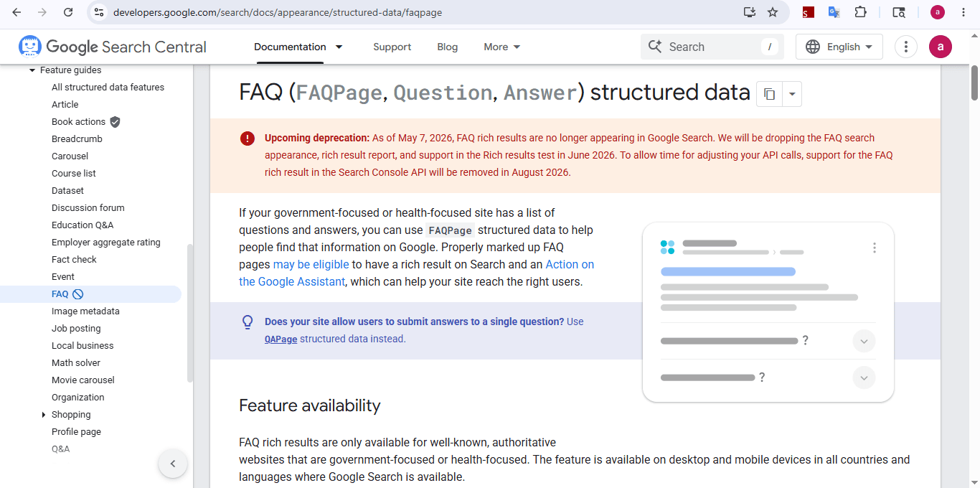Open the Blog tab
Image resolution: width=980 pixels, height=488 pixels.
pyautogui.click(x=447, y=47)
